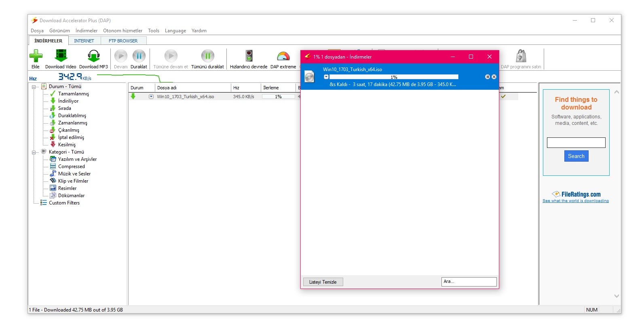Click the Listeyi Temizle button

pyautogui.click(x=323, y=282)
